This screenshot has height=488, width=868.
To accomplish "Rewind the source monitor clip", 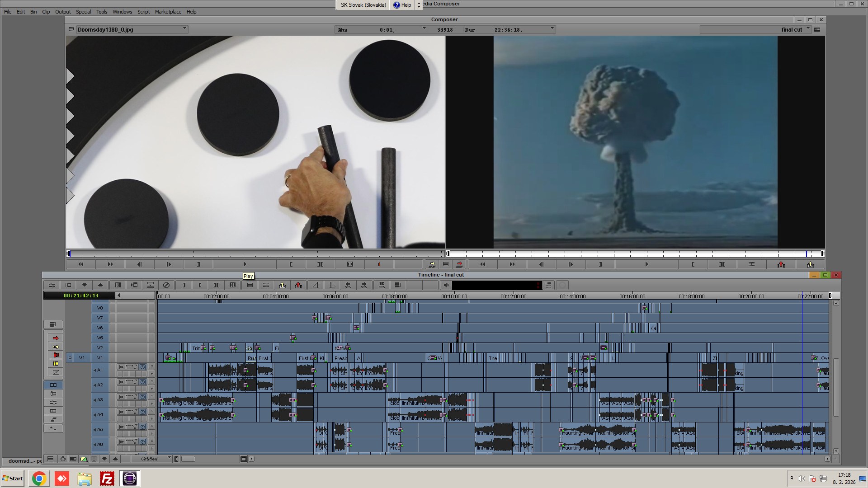I will coord(80,264).
